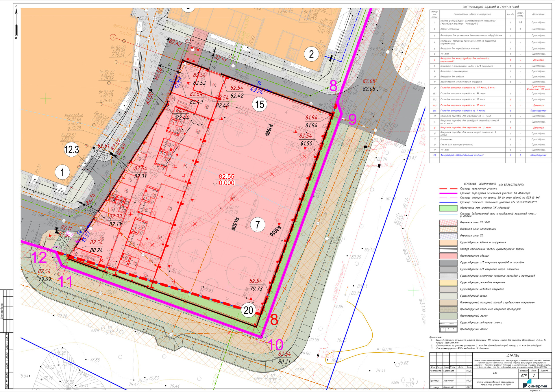Click the circled marker 20 near corner
Image resolution: width=555 pixels, height=392 pixels.
pos(248,310)
